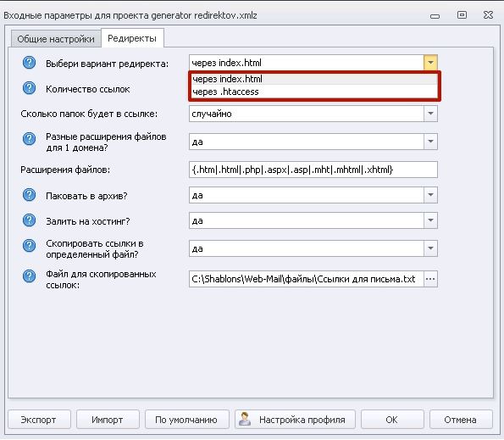Switch to 'Общие настройки' tab

point(56,39)
